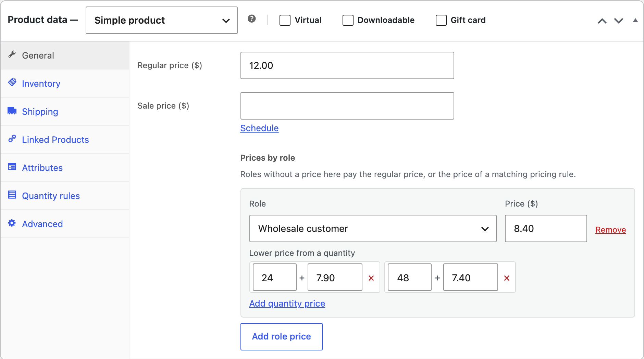Click Add quantity price link
Image resolution: width=644 pixels, height=359 pixels.
(x=287, y=304)
